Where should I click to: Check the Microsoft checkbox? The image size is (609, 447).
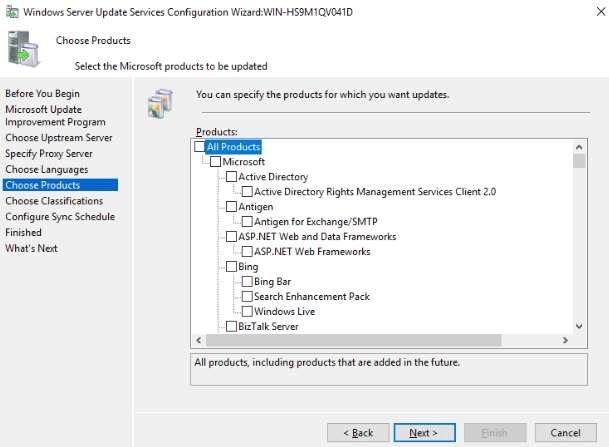(x=215, y=162)
